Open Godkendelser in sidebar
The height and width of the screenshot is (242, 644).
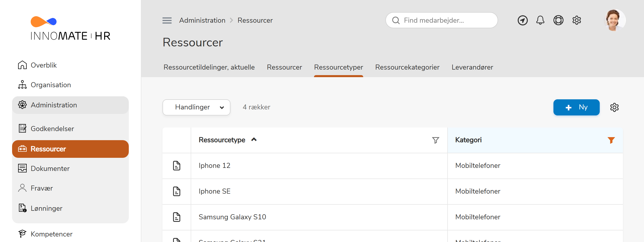click(x=52, y=129)
